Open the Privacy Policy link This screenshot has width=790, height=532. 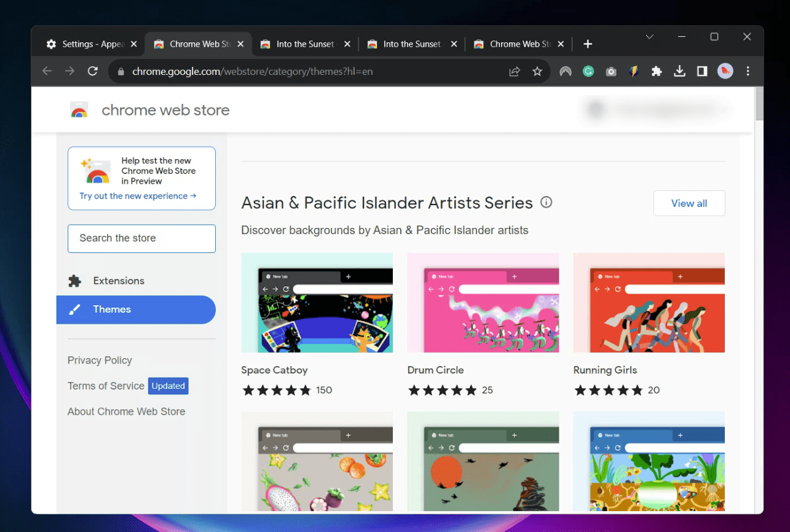100,361
